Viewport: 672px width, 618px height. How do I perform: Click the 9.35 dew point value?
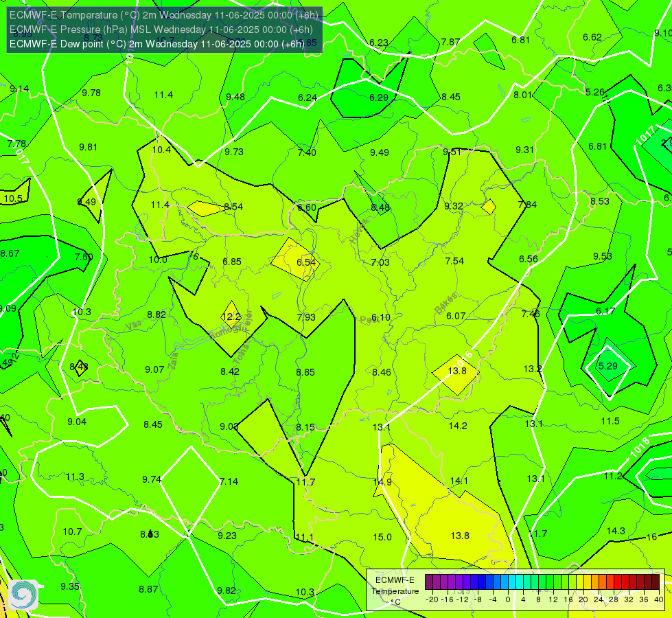pyautogui.click(x=70, y=586)
